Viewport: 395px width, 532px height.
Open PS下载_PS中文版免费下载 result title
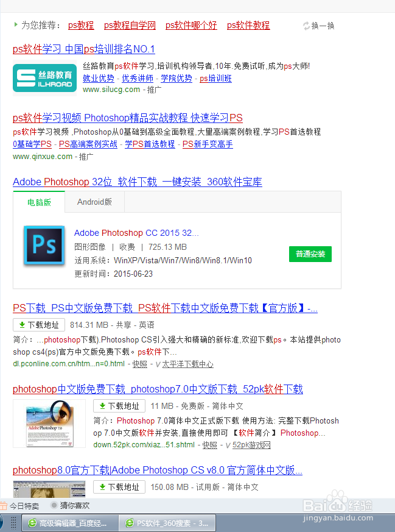(x=165, y=308)
